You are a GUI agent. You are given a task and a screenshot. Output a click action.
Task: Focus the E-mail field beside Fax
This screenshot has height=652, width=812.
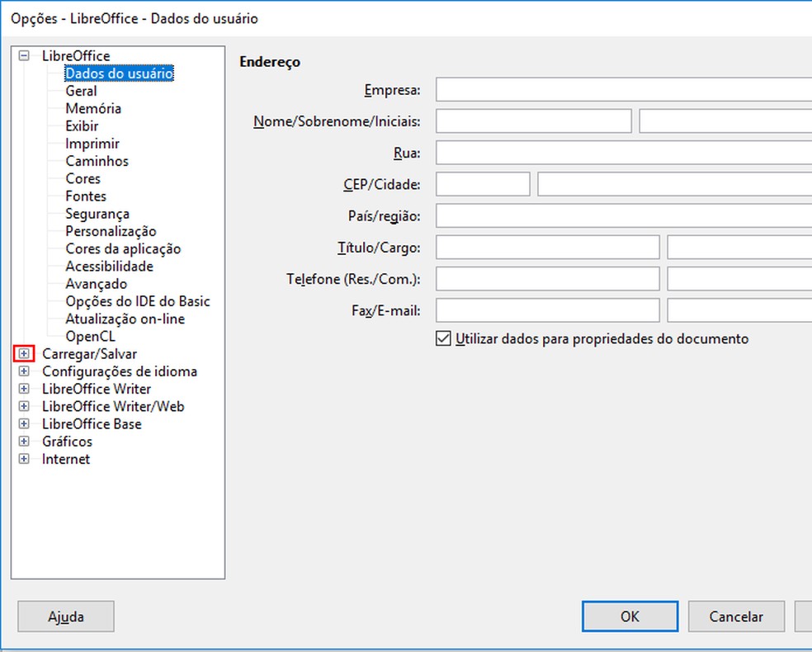[739, 310]
